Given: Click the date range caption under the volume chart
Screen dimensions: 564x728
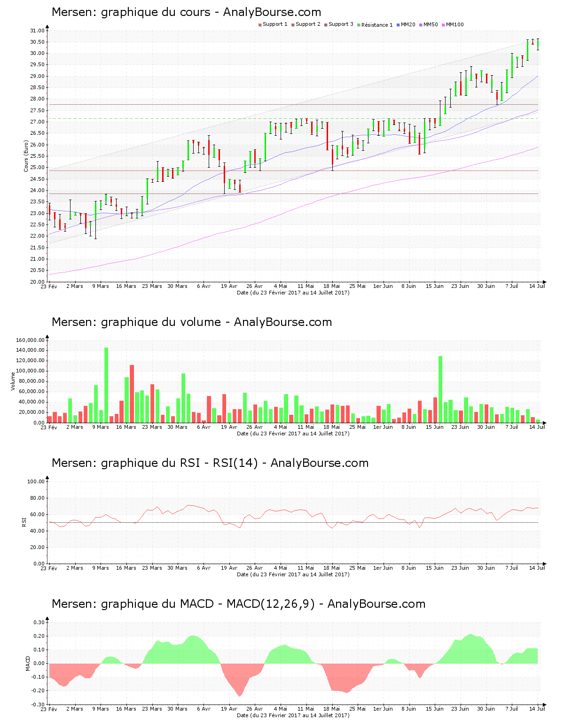Looking at the screenshot, I should pyautogui.click(x=293, y=434).
